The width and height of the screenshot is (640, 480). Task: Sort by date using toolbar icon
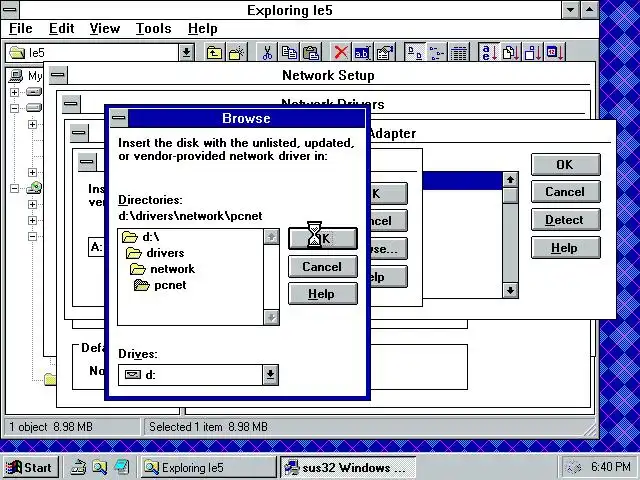point(555,53)
